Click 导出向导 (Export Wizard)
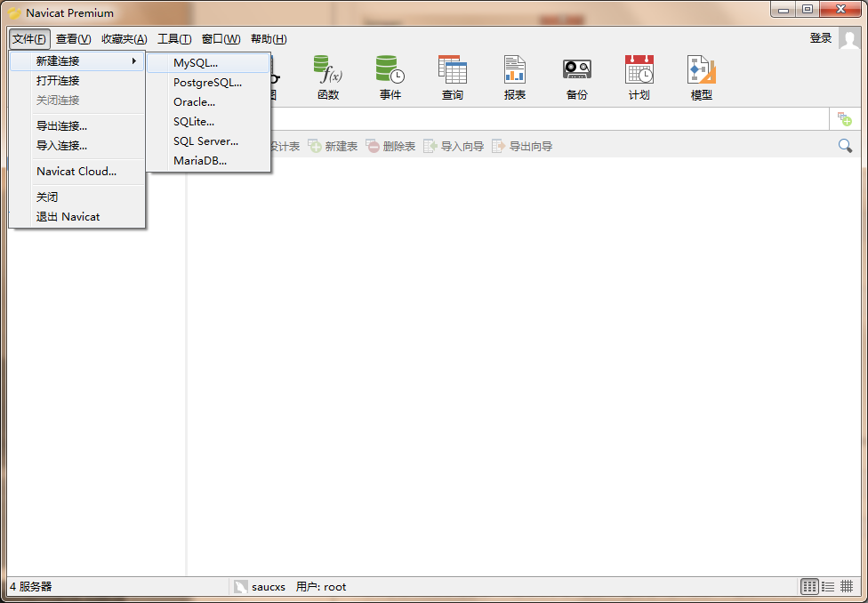The height and width of the screenshot is (603, 868). tap(523, 146)
